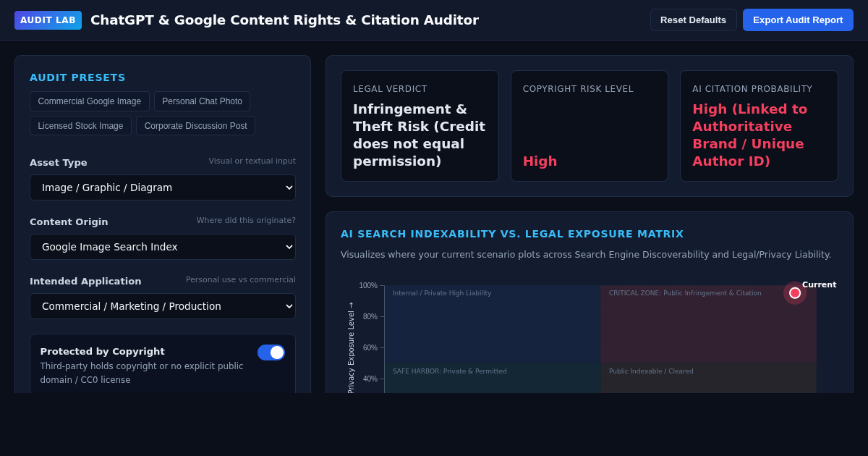The width and height of the screenshot is (868, 456).
Task: Select the SAFE HARBOR quadrant label
Action: click(450, 371)
